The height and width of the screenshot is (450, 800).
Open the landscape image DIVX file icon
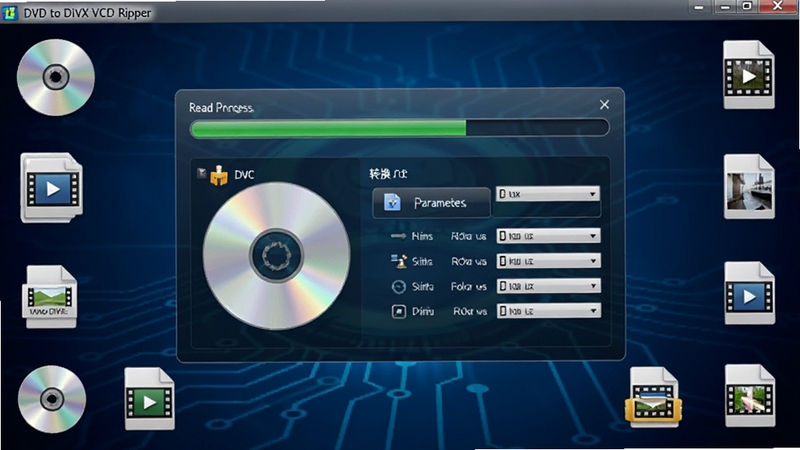[x=50, y=296]
